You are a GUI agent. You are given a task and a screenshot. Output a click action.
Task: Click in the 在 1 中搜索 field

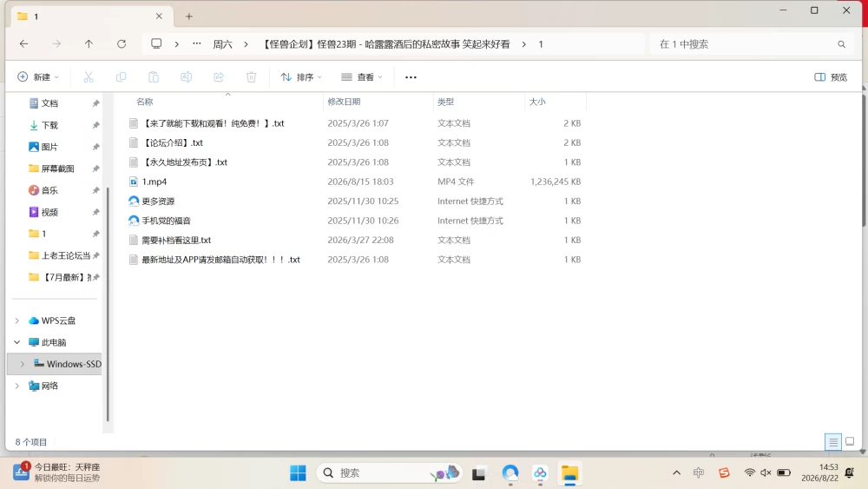753,44
